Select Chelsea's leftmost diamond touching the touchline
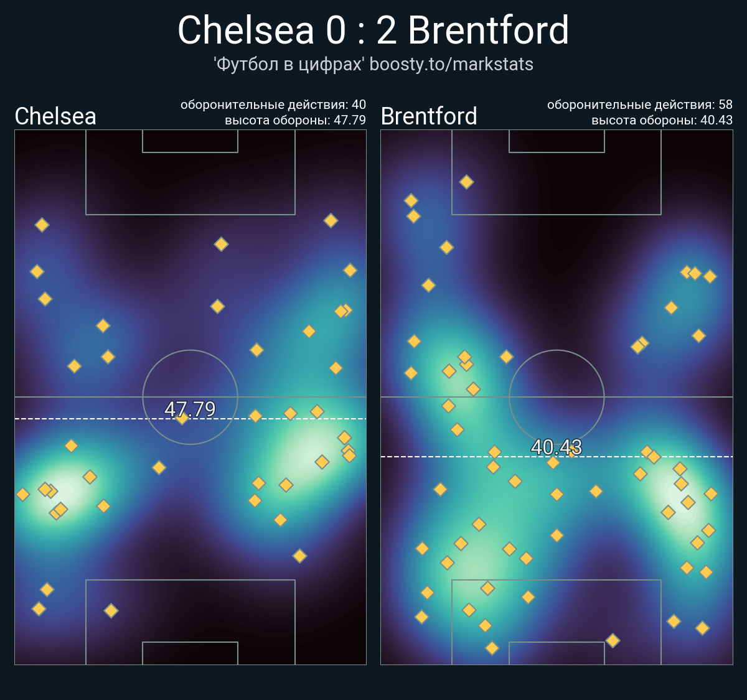Screen dimensions: 747x700 22,494
